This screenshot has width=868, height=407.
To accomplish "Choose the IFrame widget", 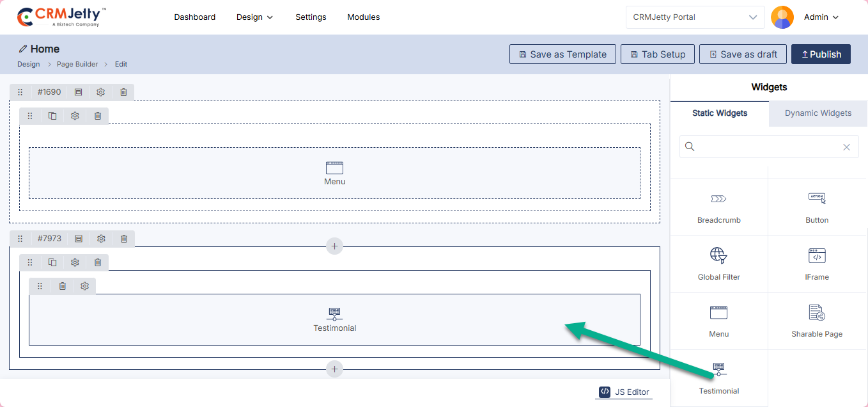I will pos(816,264).
